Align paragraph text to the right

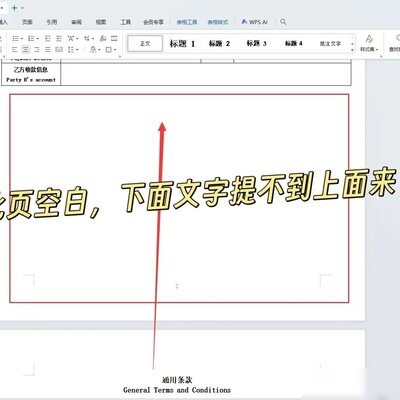point(37,50)
